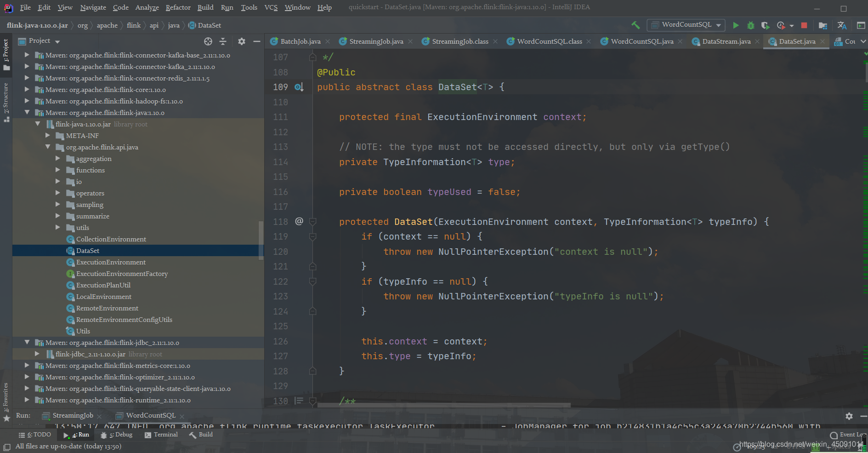Open the Favorites side tool window

coord(6,401)
